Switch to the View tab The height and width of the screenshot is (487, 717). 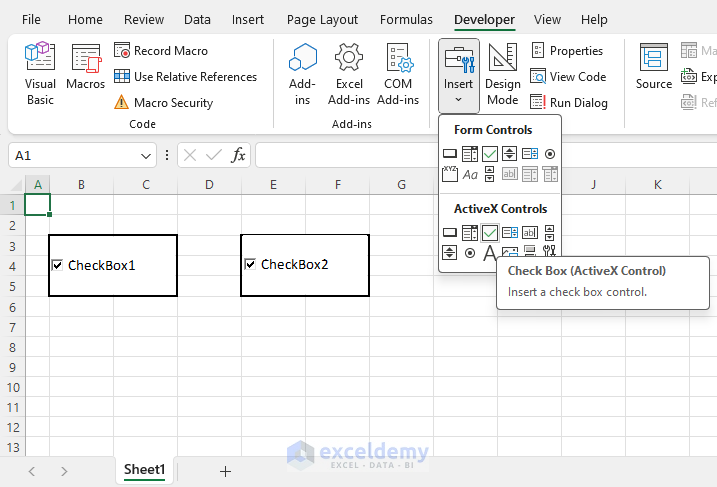click(x=547, y=20)
